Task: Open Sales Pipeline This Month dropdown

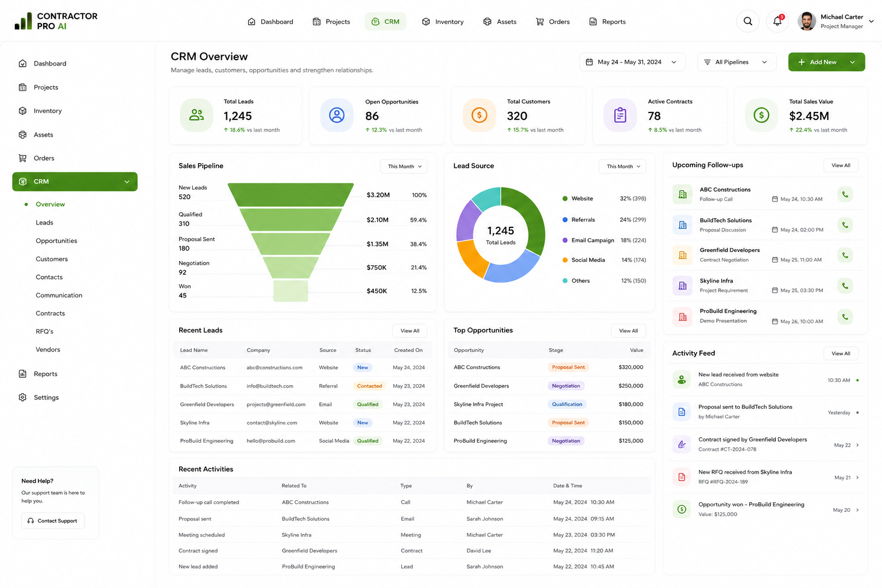Action: coord(404,167)
